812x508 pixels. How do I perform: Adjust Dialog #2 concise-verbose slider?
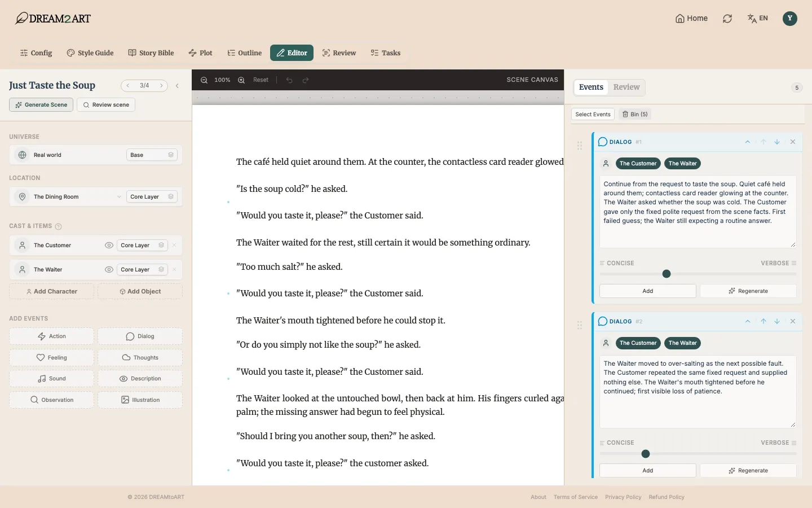(646, 454)
